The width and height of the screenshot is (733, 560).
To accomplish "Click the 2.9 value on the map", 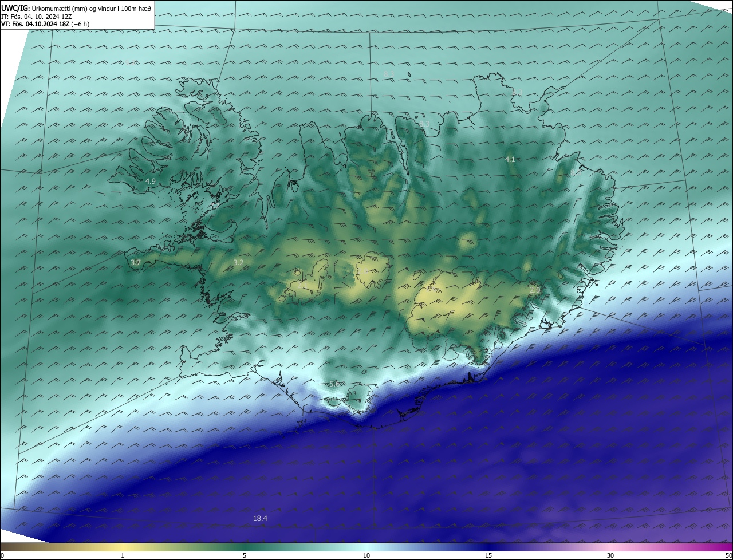I will pyautogui.click(x=535, y=290).
